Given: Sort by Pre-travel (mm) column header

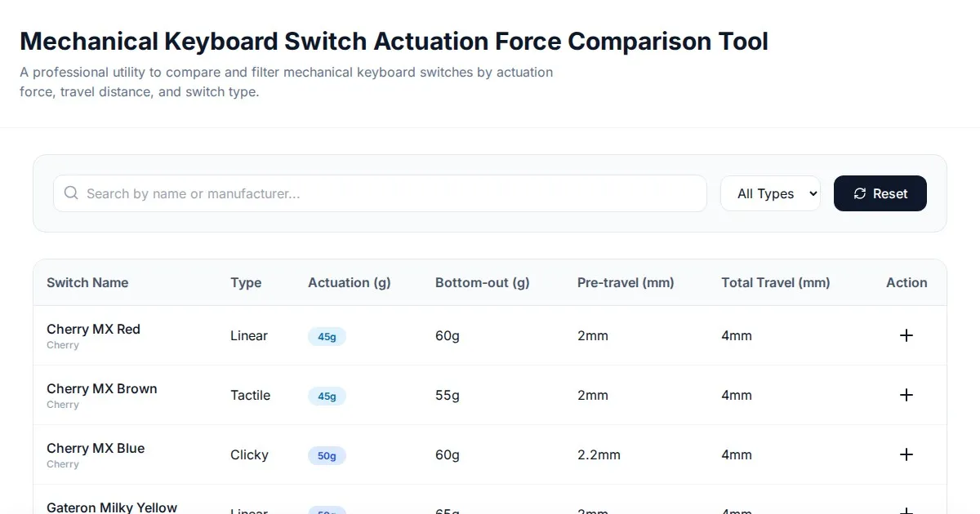Looking at the screenshot, I should [x=625, y=282].
